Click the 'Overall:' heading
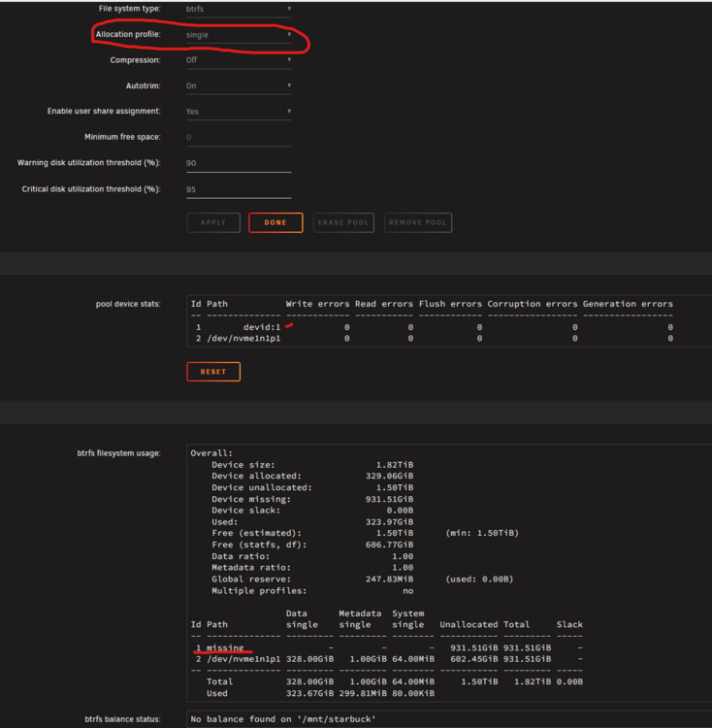Viewport: 712px width, 728px height. (211, 453)
